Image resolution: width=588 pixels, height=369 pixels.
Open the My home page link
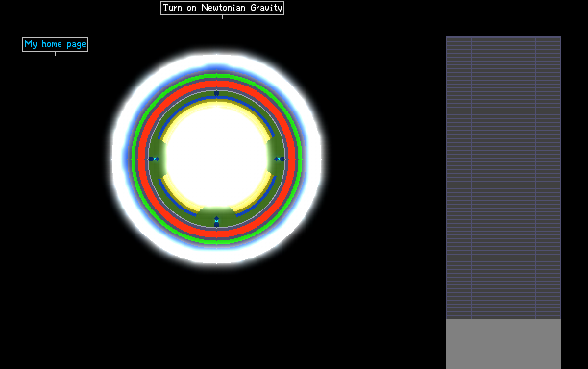tap(55, 44)
